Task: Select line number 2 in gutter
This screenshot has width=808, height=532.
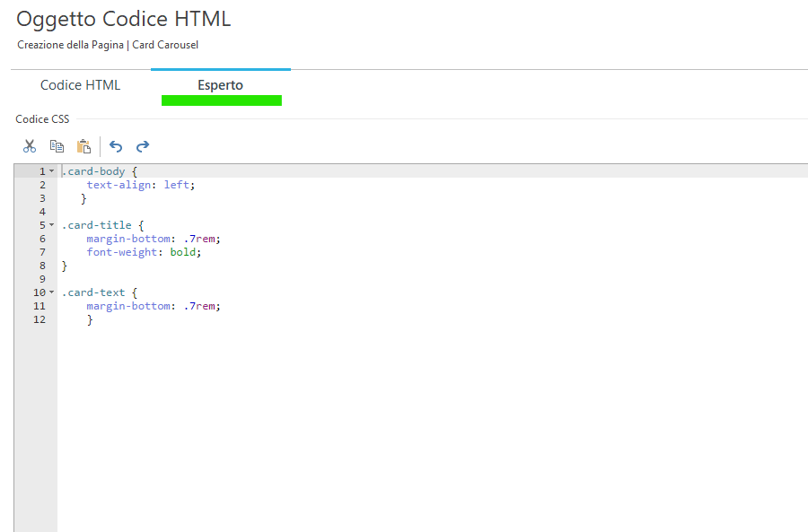Action: coord(41,185)
